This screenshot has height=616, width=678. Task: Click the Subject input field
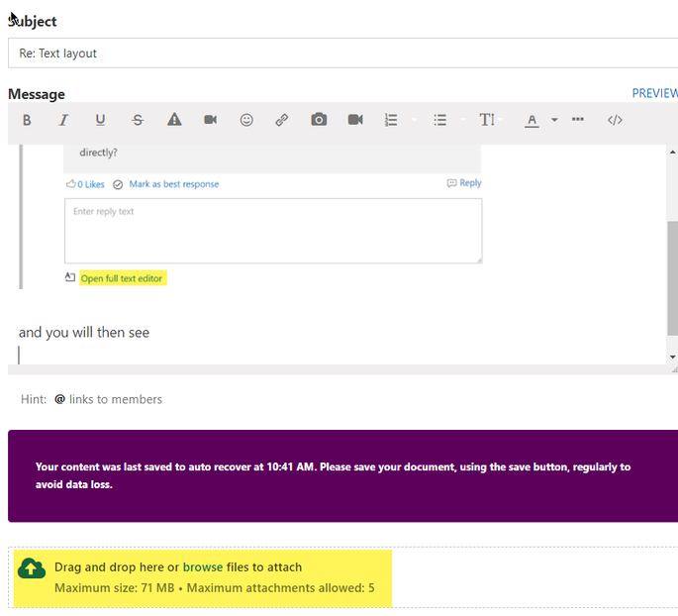tap(342, 52)
